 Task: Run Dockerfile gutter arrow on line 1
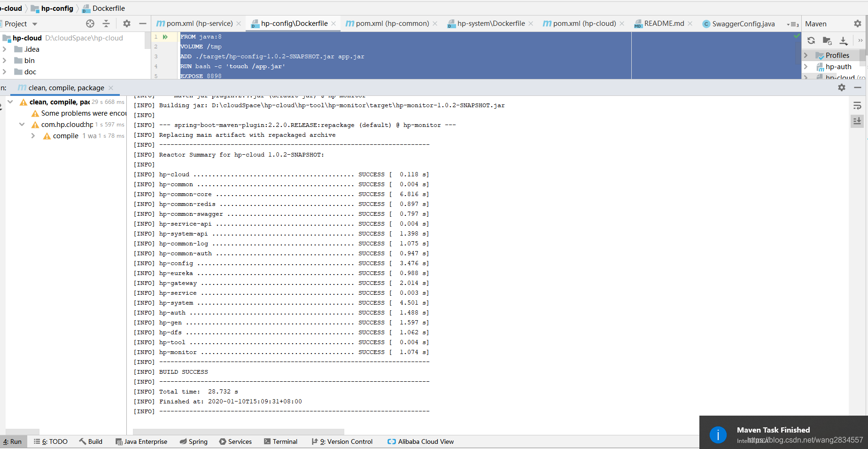coord(165,37)
